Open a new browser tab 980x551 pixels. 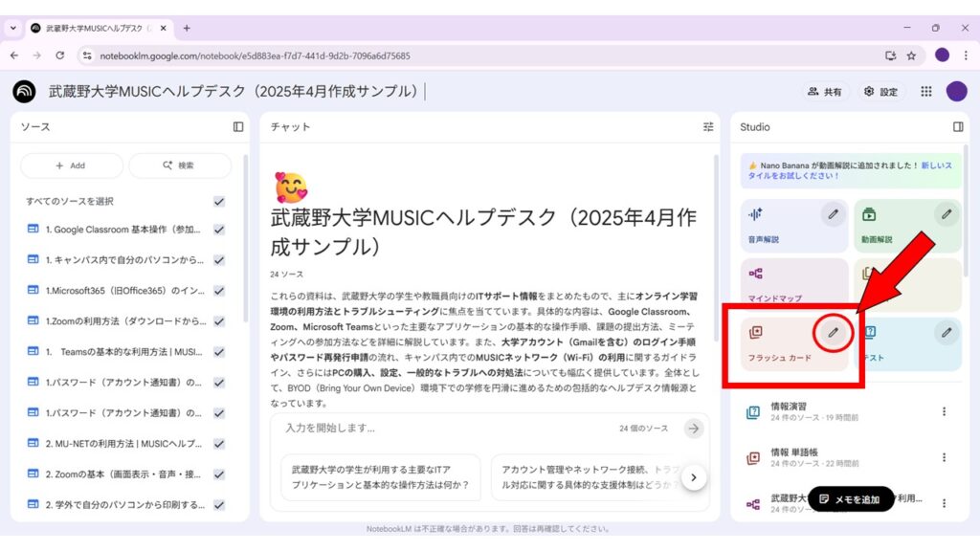pos(187,28)
